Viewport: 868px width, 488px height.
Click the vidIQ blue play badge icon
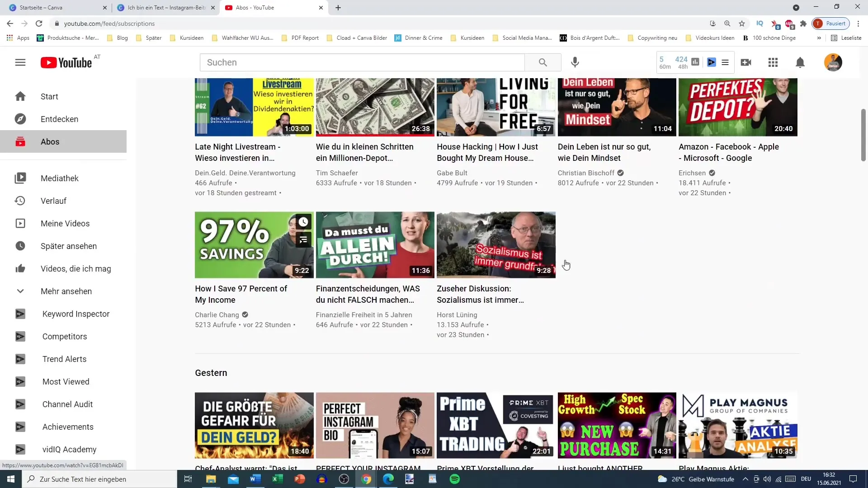(x=712, y=62)
